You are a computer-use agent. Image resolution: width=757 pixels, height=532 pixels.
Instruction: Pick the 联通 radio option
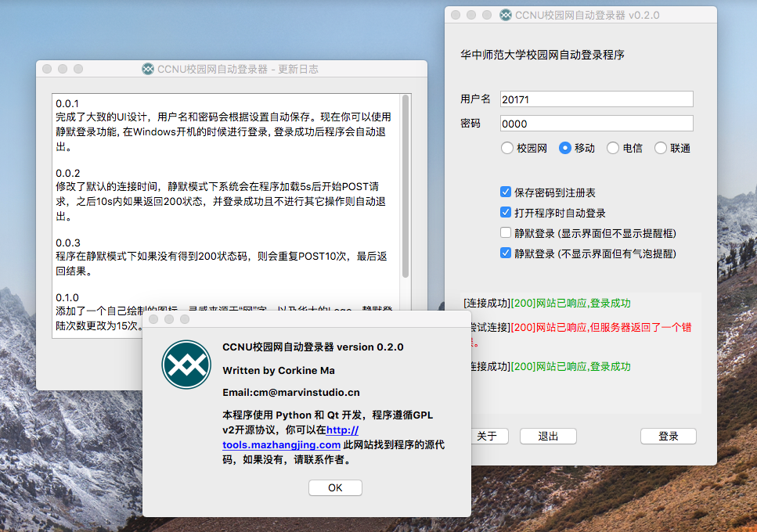click(x=661, y=148)
